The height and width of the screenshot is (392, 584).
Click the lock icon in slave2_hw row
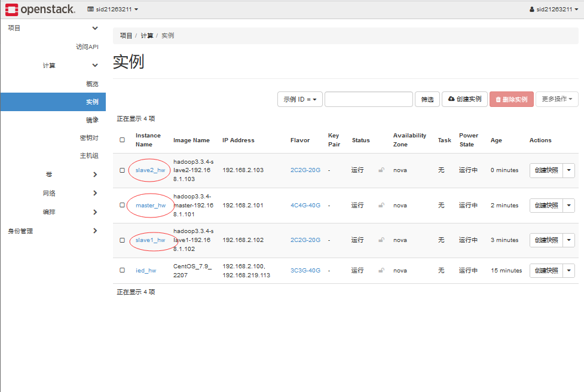click(x=381, y=170)
